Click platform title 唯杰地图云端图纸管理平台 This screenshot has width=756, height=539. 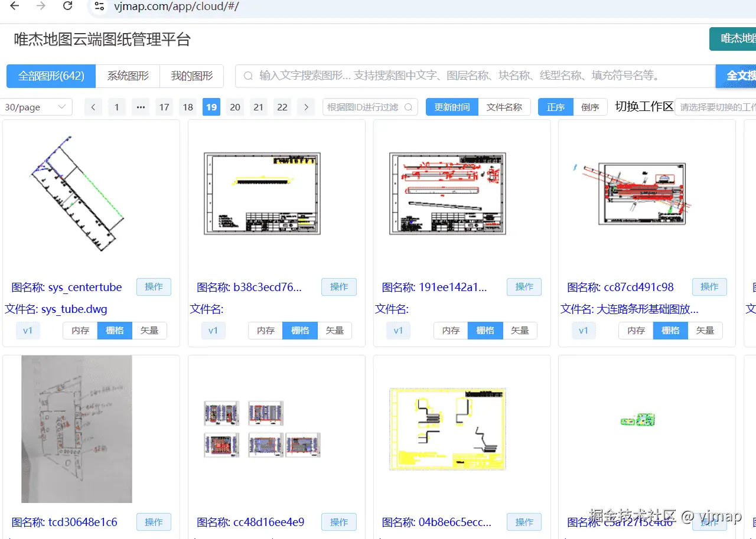pyautogui.click(x=102, y=40)
